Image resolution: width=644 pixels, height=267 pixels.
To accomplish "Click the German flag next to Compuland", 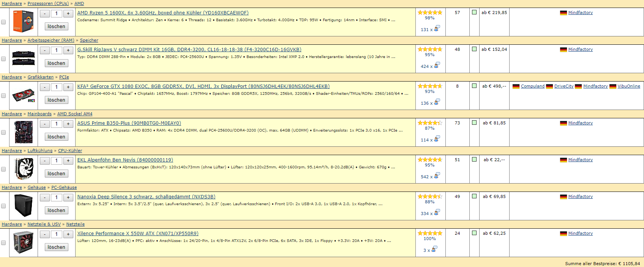I will [x=516, y=86].
